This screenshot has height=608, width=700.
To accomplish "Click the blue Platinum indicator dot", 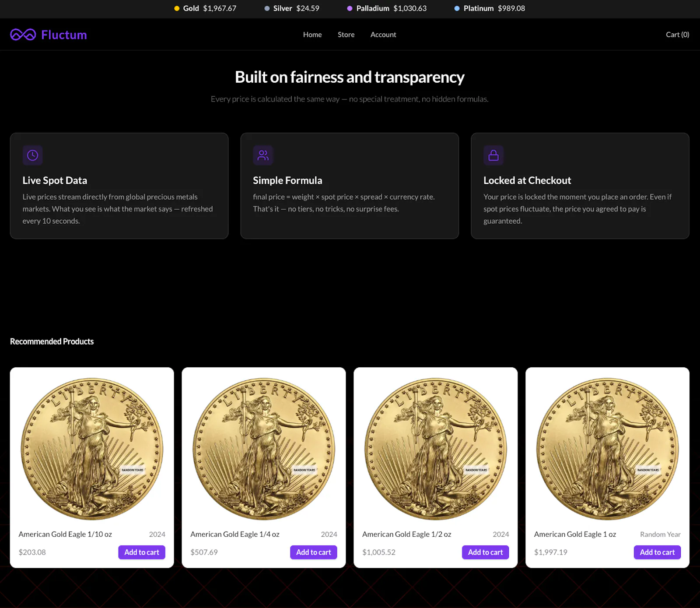I will point(457,8).
